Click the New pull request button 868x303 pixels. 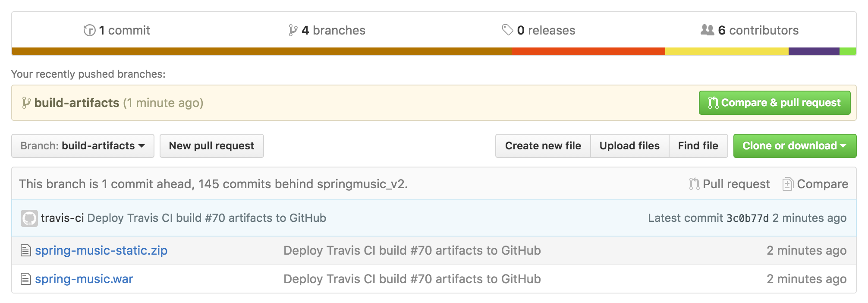[x=211, y=146]
